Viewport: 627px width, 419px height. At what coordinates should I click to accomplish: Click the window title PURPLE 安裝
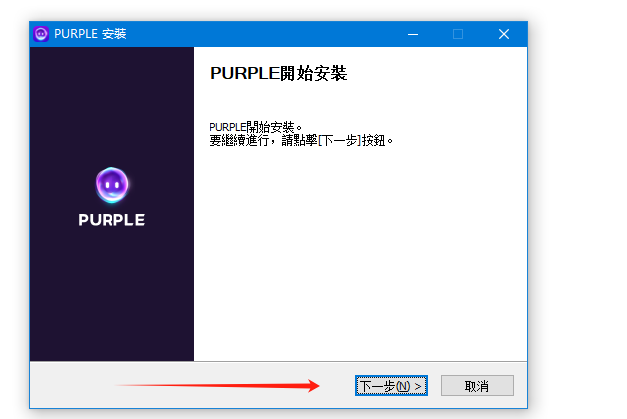[x=90, y=34]
